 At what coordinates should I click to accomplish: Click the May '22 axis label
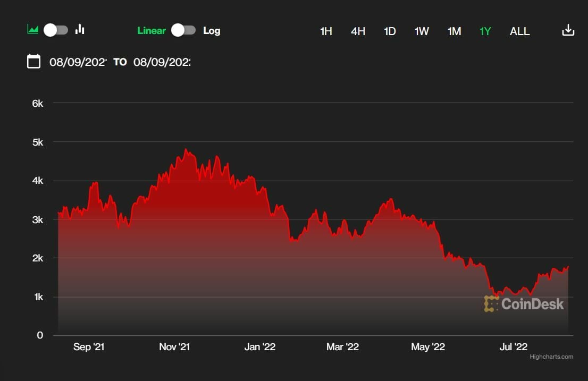click(x=428, y=347)
